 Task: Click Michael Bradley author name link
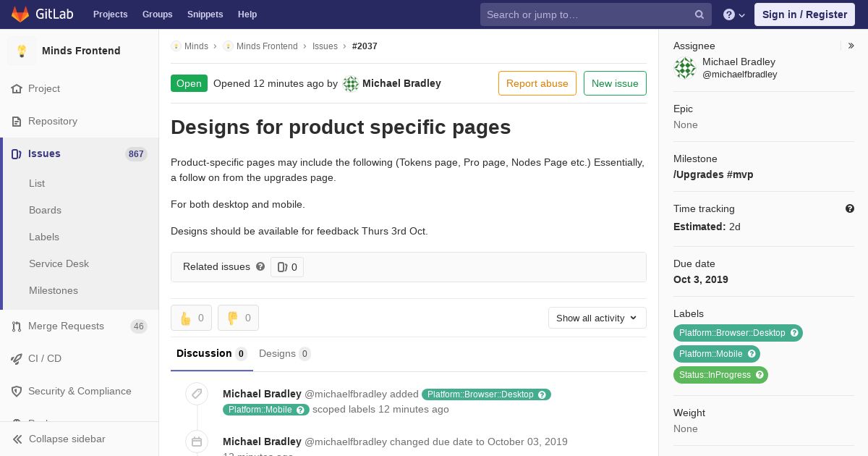(x=401, y=83)
